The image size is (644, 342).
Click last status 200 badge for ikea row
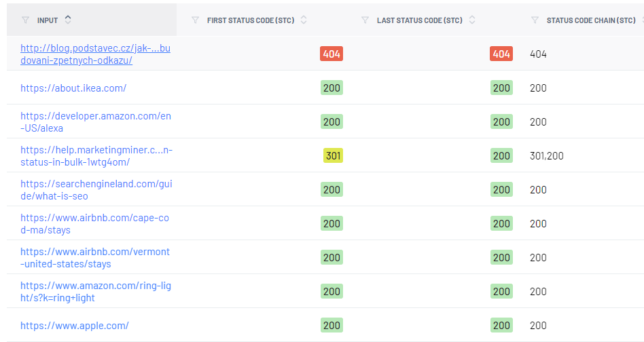point(501,88)
